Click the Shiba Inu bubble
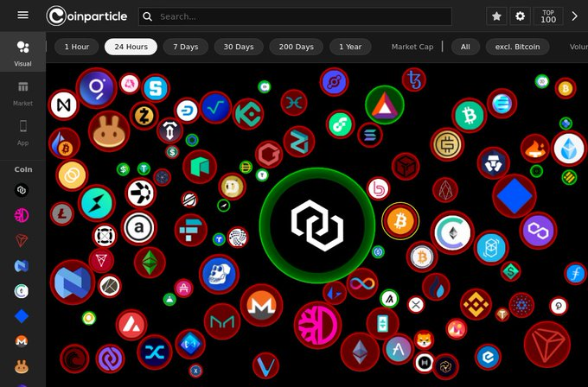The height and width of the screenshot is (387, 588). (424, 340)
